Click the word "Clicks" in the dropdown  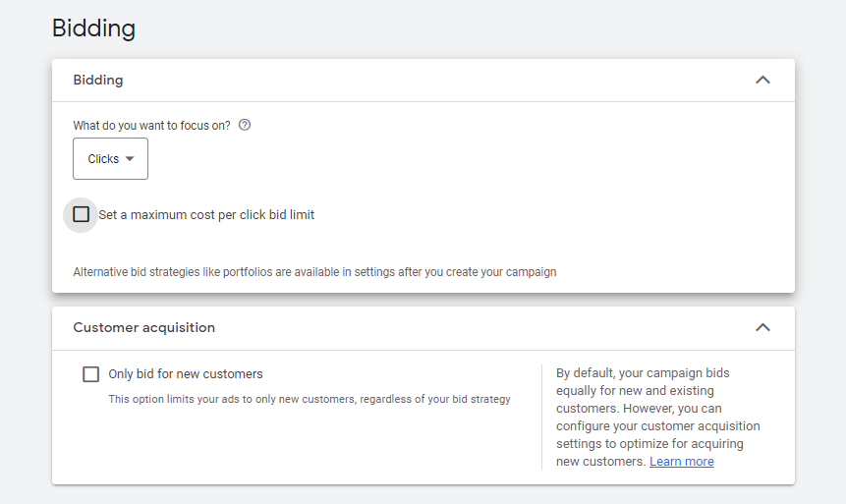[x=103, y=159]
